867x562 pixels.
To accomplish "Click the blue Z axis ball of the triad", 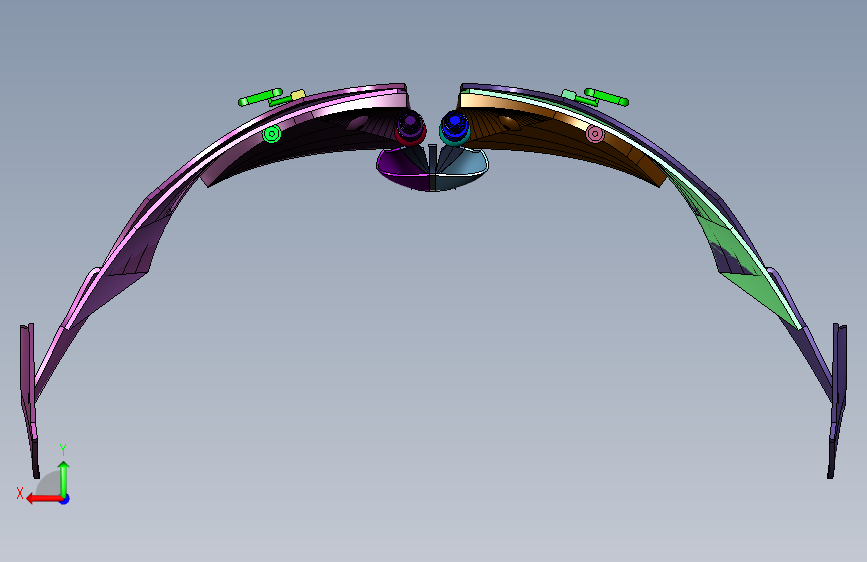I will 65,499.
